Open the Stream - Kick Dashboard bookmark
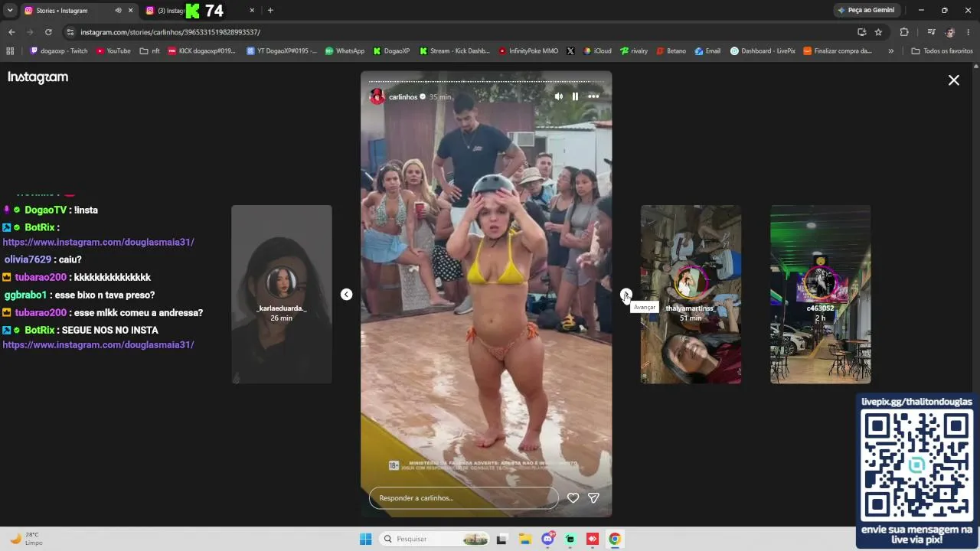 click(x=455, y=51)
